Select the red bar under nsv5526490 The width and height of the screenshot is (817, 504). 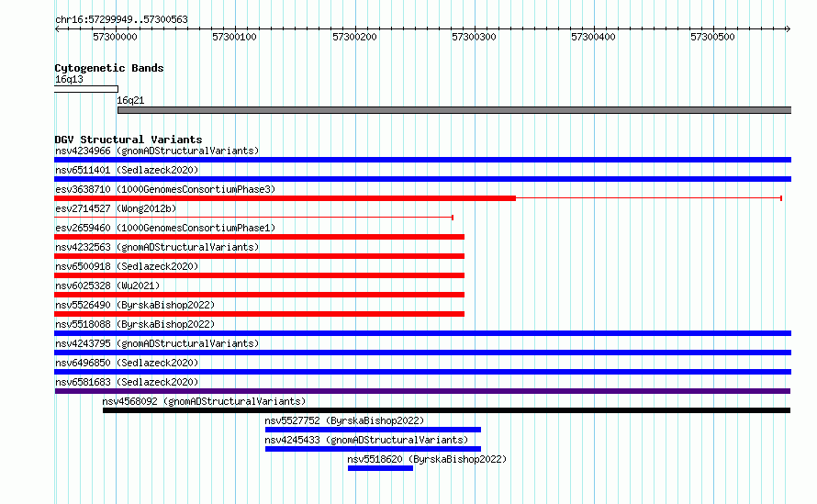(x=259, y=314)
